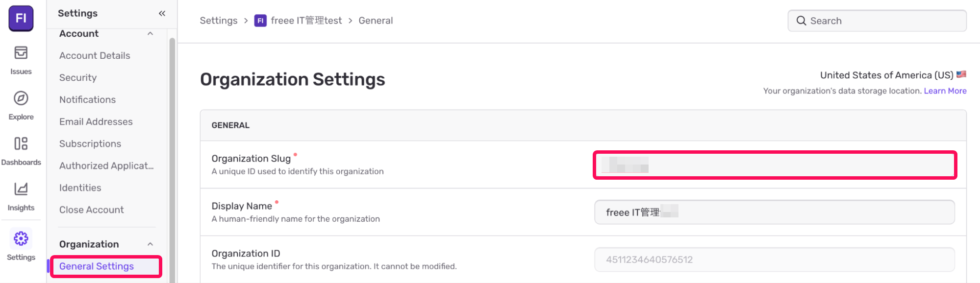Collapse the Settings sidebar with double chevron
The image size is (980, 283).
pyautogui.click(x=162, y=13)
